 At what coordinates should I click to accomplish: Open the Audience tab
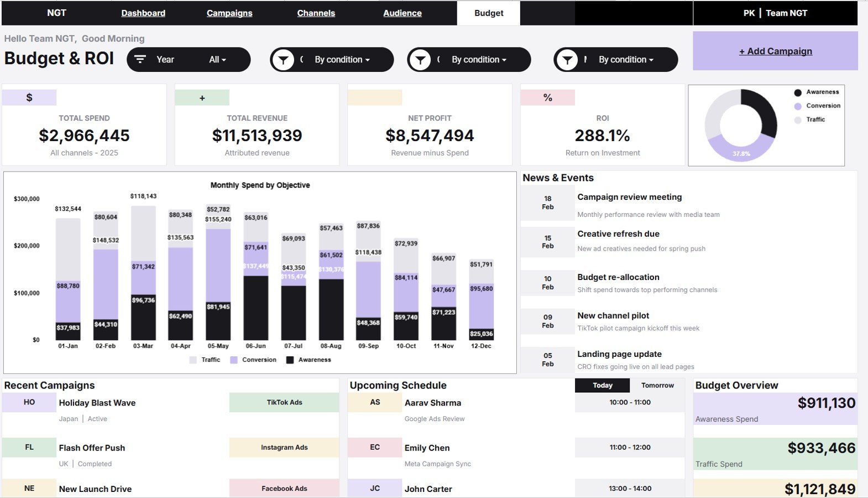[402, 13]
